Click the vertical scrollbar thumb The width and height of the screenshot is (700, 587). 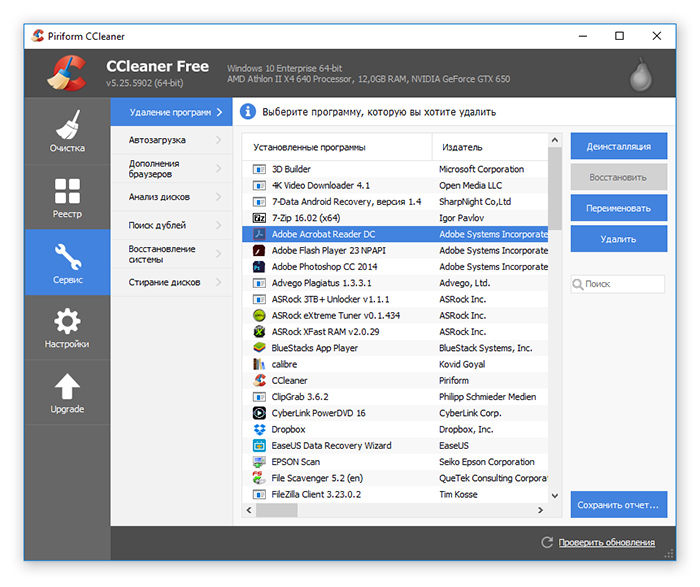[x=555, y=188]
